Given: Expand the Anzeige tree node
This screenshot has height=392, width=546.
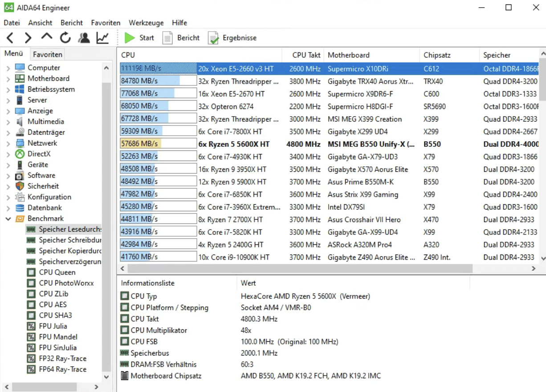Looking at the screenshot, I should [8, 111].
